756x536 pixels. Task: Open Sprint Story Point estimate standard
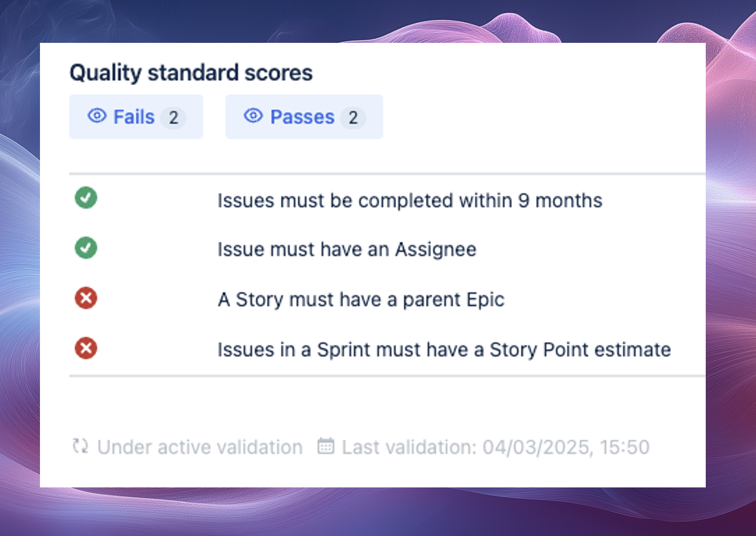point(444,350)
